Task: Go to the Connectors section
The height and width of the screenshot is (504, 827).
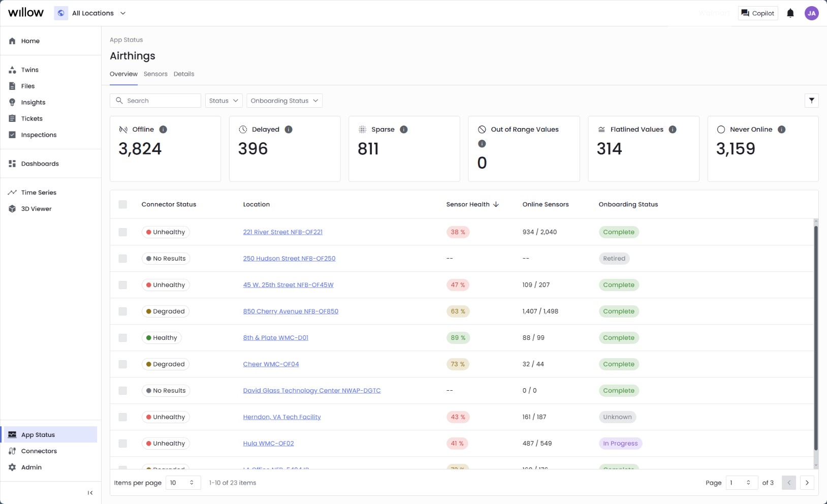Action: point(39,451)
